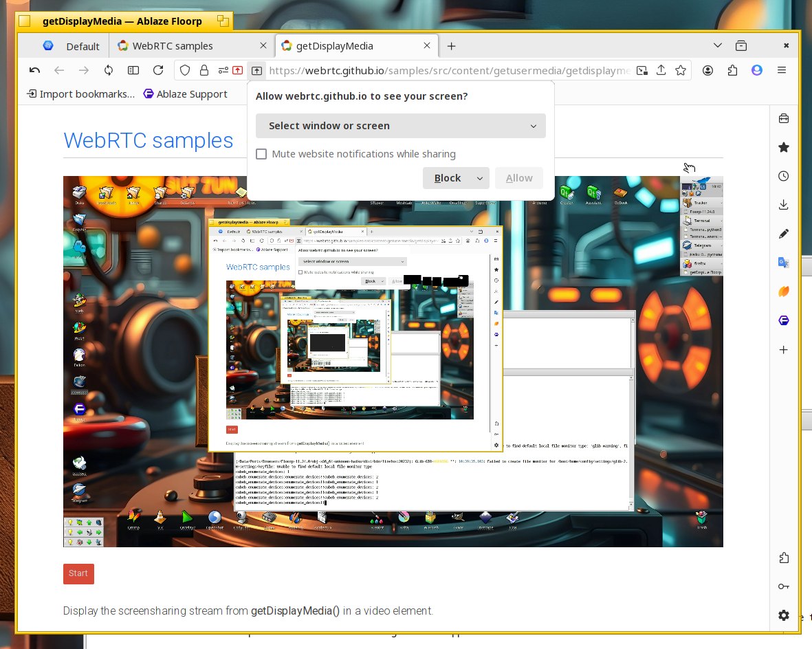812x649 pixels.
Task: Open sidebar settings gear icon
Action: tap(784, 615)
